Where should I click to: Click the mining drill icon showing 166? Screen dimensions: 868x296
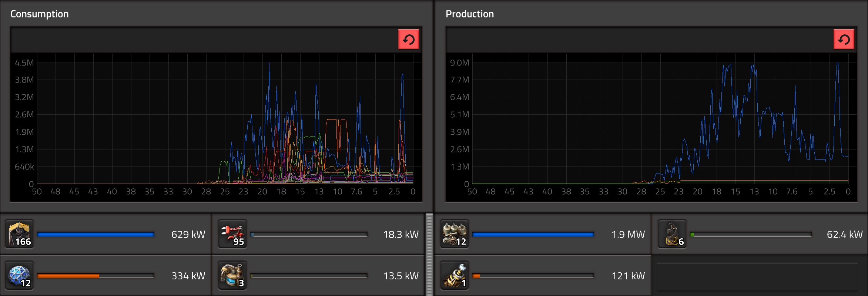click(x=19, y=234)
